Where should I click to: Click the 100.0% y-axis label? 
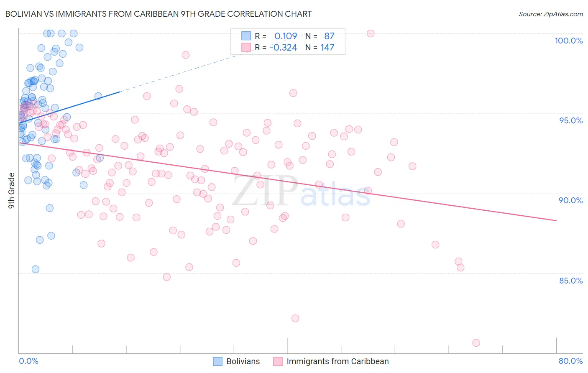(x=569, y=41)
